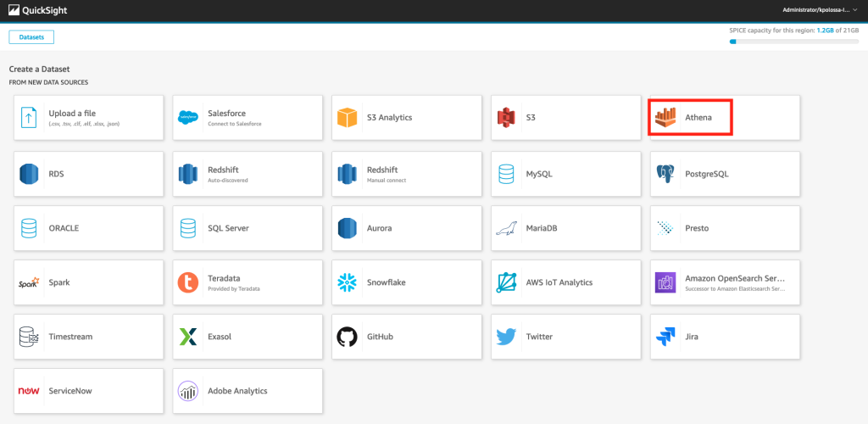This screenshot has height=424, width=868.
Task: Click the green Exasol X icon
Action: pos(188,337)
